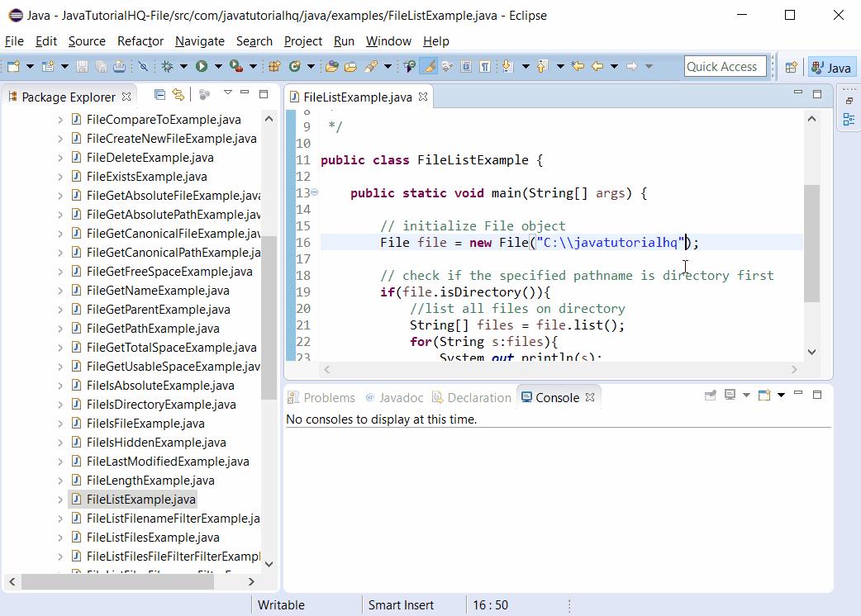
Task: Click the Print icon in toolbar
Action: [x=119, y=67]
